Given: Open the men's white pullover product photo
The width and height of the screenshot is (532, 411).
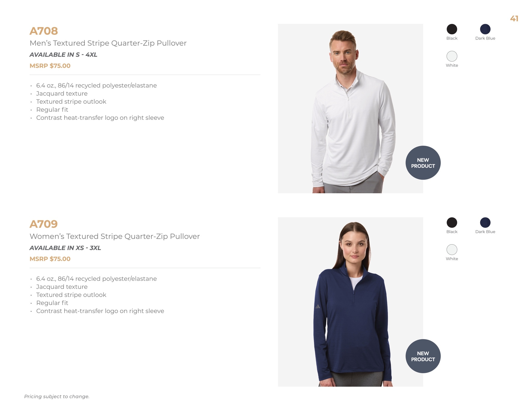Looking at the screenshot, I should tap(350, 109).
